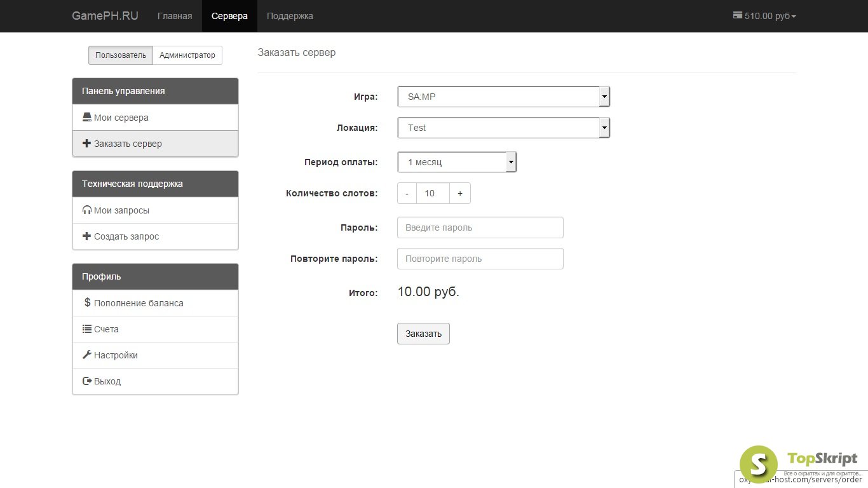The image size is (868, 488).
Task: Click the headphones icon beside Мои запросы
Action: tap(87, 210)
